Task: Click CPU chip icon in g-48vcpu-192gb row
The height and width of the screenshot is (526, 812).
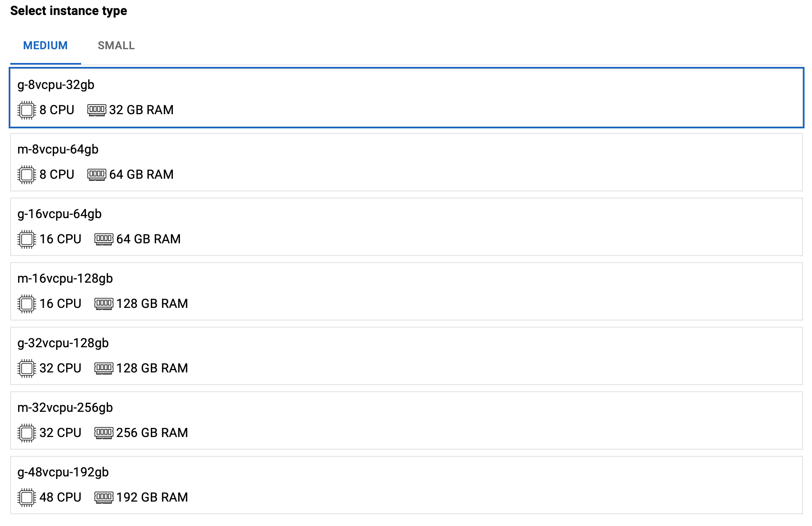Action: pyautogui.click(x=27, y=497)
